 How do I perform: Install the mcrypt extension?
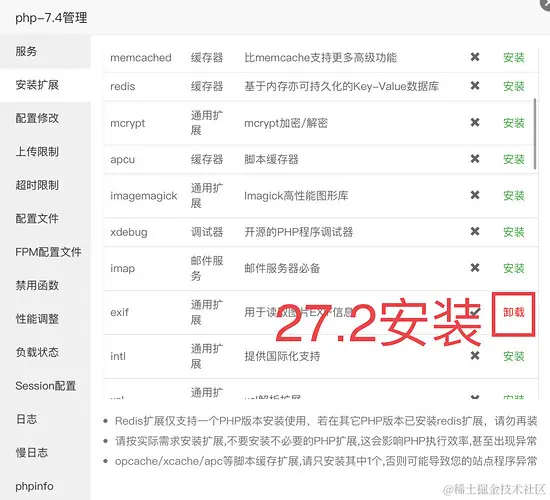pos(514,123)
